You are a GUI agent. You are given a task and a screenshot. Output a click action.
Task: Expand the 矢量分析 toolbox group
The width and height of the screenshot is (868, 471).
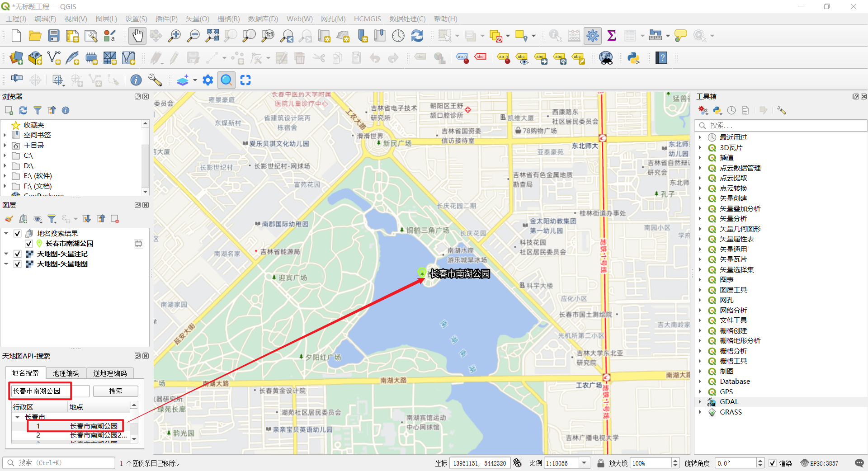click(x=700, y=219)
